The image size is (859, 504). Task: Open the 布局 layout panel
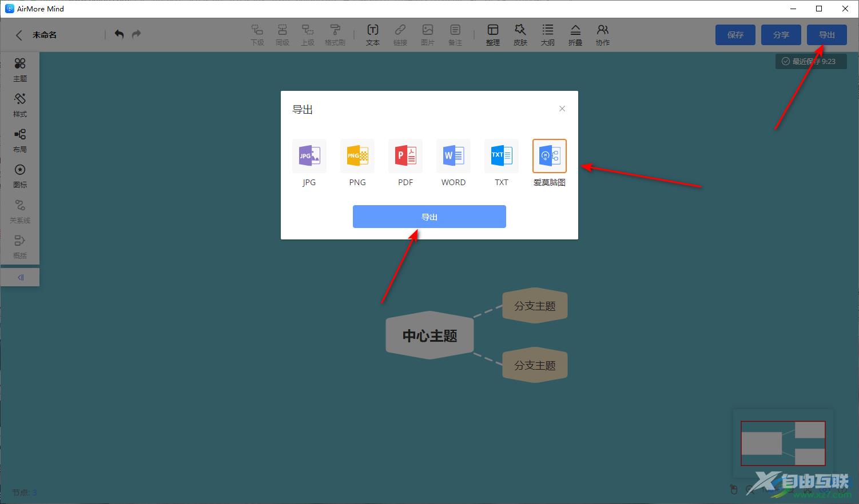tap(20, 141)
